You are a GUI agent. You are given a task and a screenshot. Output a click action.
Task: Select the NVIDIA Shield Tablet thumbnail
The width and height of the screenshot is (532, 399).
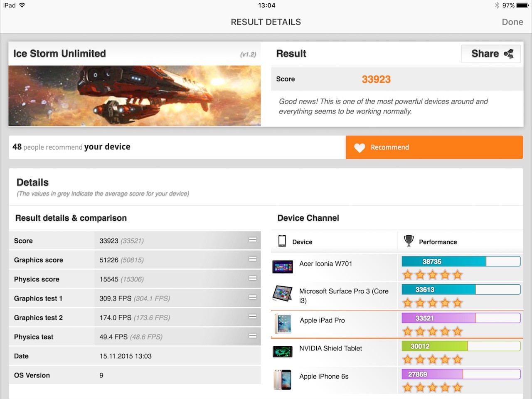pyautogui.click(x=283, y=352)
